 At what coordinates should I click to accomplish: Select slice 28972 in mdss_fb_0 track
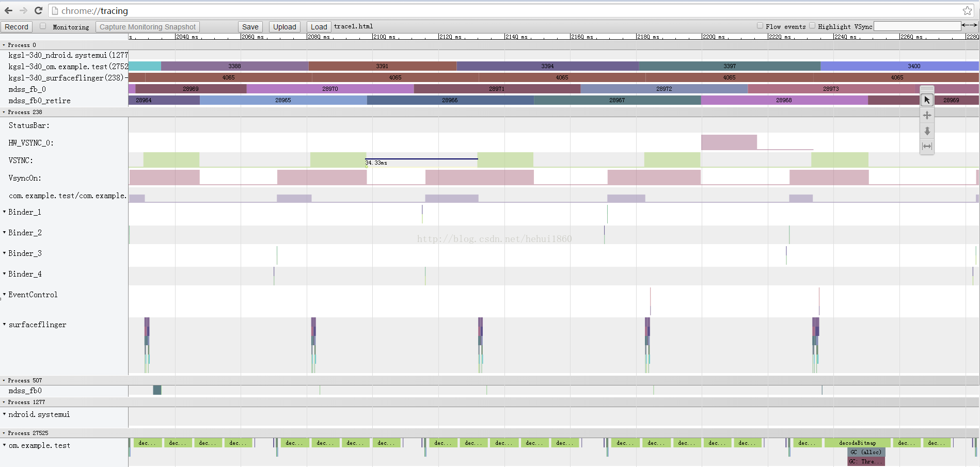pyautogui.click(x=664, y=89)
